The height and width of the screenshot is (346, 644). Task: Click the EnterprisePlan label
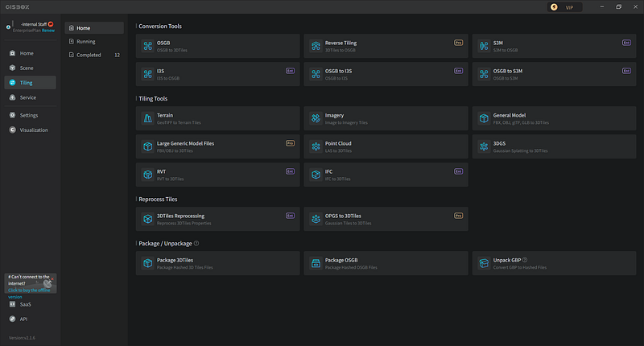tap(27, 31)
